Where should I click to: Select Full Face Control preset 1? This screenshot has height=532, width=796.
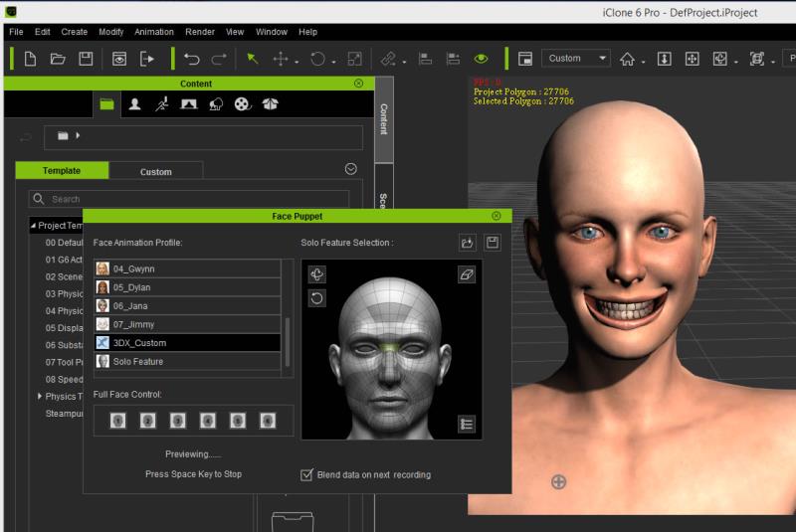(117, 421)
